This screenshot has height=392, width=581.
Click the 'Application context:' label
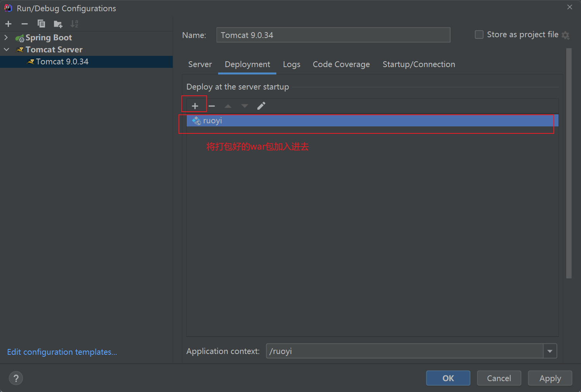point(223,351)
